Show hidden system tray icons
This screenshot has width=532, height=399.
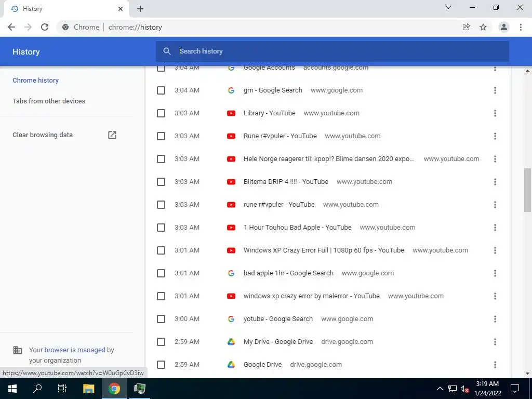(x=440, y=389)
